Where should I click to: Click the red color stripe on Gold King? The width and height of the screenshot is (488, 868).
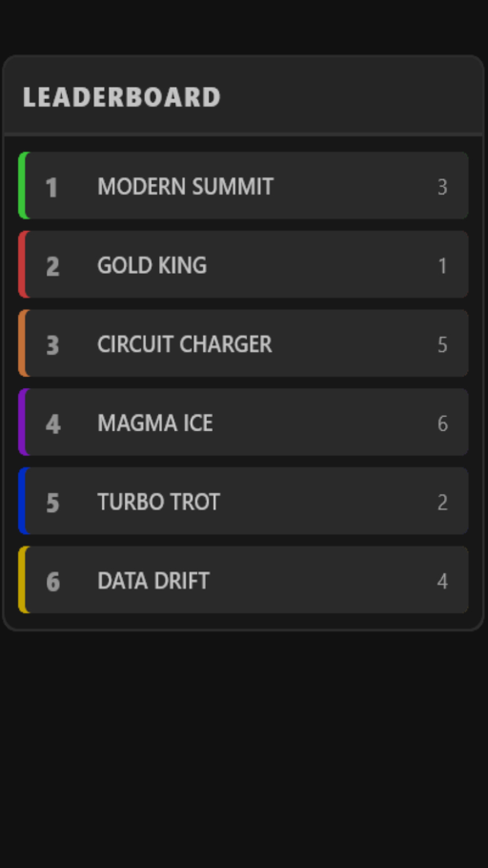pyautogui.click(x=22, y=264)
